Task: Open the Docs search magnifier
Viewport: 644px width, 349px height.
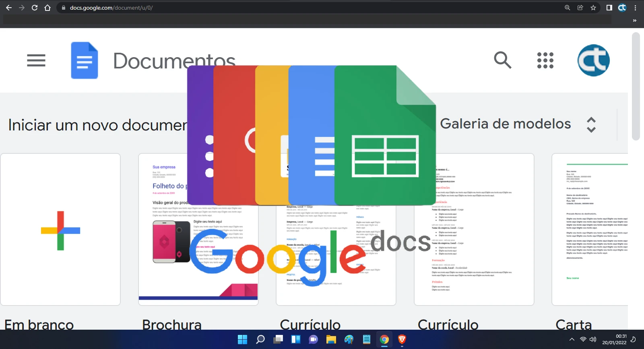Action: (x=502, y=60)
